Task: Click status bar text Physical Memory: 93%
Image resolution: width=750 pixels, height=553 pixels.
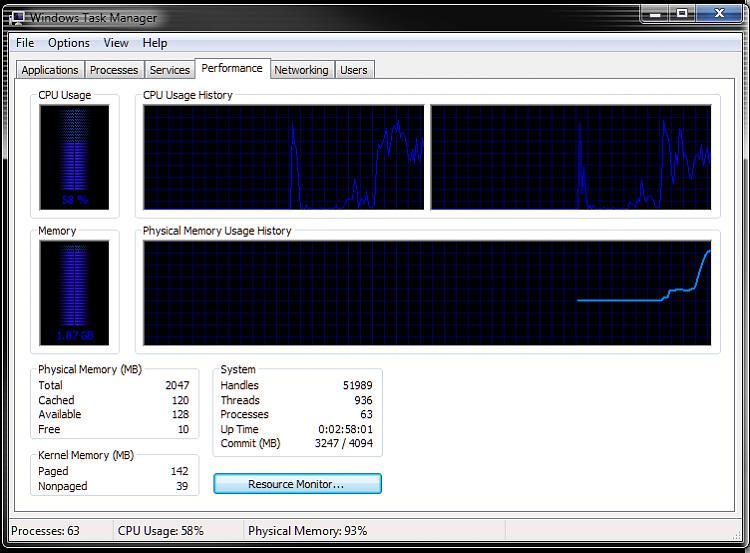Action: pos(308,531)
